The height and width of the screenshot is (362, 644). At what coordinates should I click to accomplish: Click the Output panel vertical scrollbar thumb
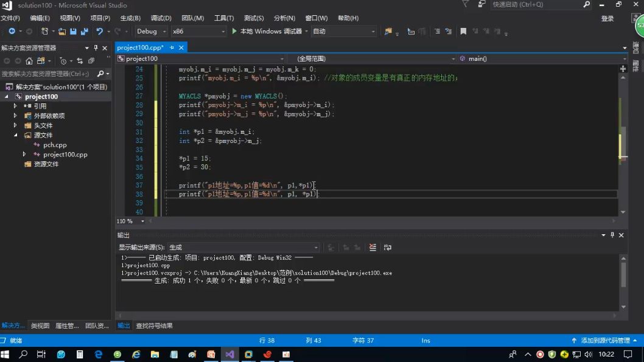pyautogui.click(x=623, y=274)
